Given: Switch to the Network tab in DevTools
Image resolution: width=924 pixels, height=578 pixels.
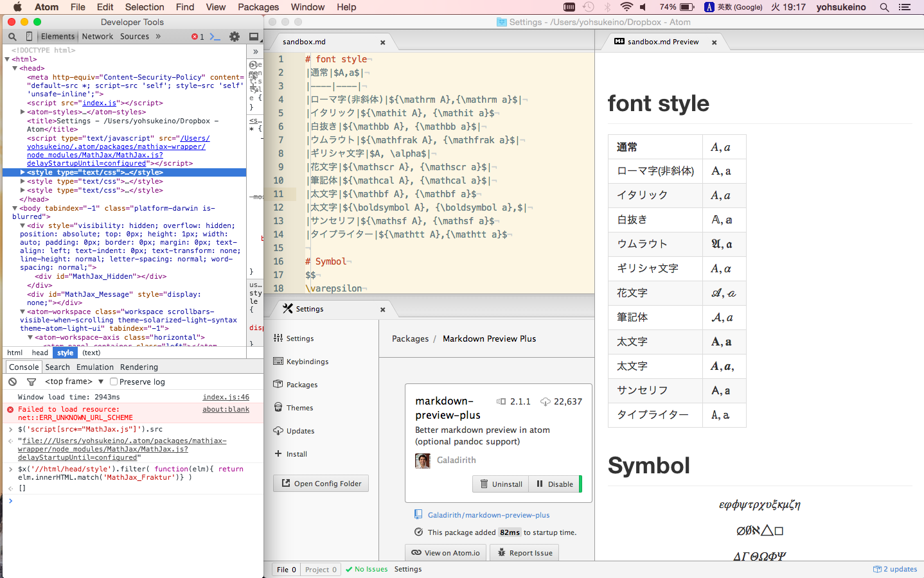Looking at the screenshot, I should (98, 37).
